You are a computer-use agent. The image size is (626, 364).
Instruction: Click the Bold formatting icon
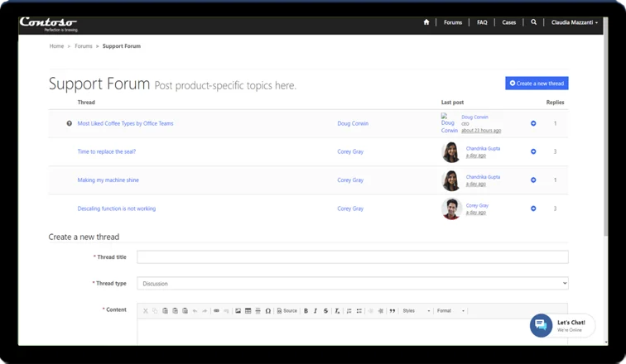(x=306, y=311)
